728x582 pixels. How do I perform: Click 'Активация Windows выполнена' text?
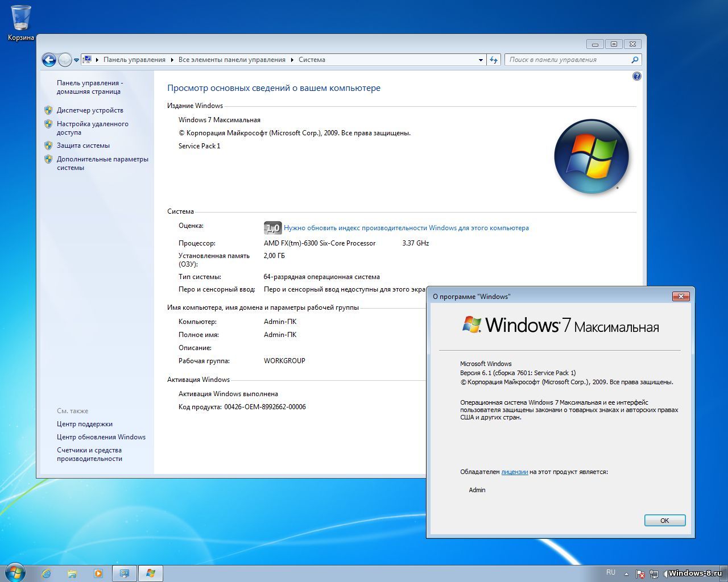[228, 394]
